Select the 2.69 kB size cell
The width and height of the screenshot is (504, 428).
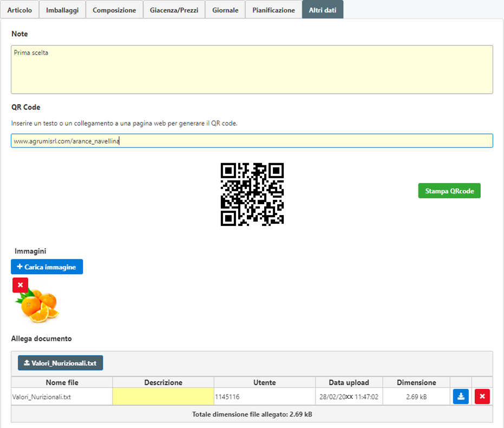(x=416, y=397)
